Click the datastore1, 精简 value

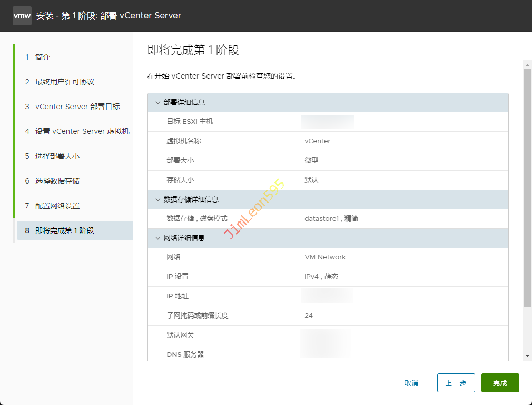tap(331, 219)
